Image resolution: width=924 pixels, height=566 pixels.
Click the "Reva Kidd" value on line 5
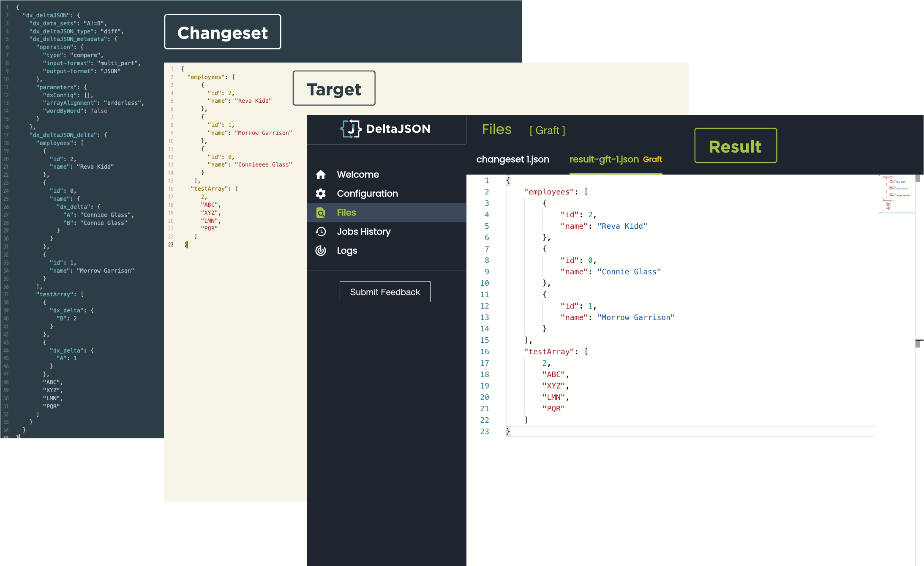coord(622,226)
